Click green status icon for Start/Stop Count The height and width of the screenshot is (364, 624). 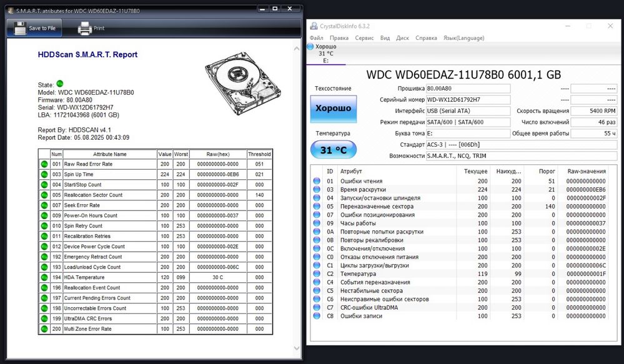click(x=44, y=185)
